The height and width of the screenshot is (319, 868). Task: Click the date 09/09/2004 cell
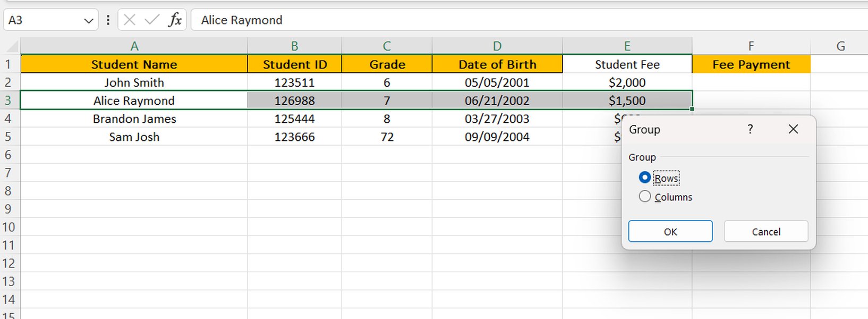pyautogui.click(x=497, y=137)
